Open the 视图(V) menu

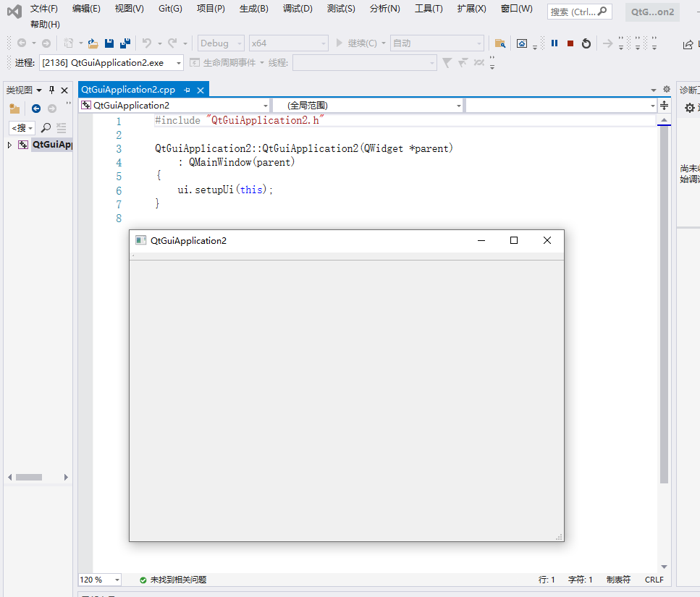tap(129, 9)
